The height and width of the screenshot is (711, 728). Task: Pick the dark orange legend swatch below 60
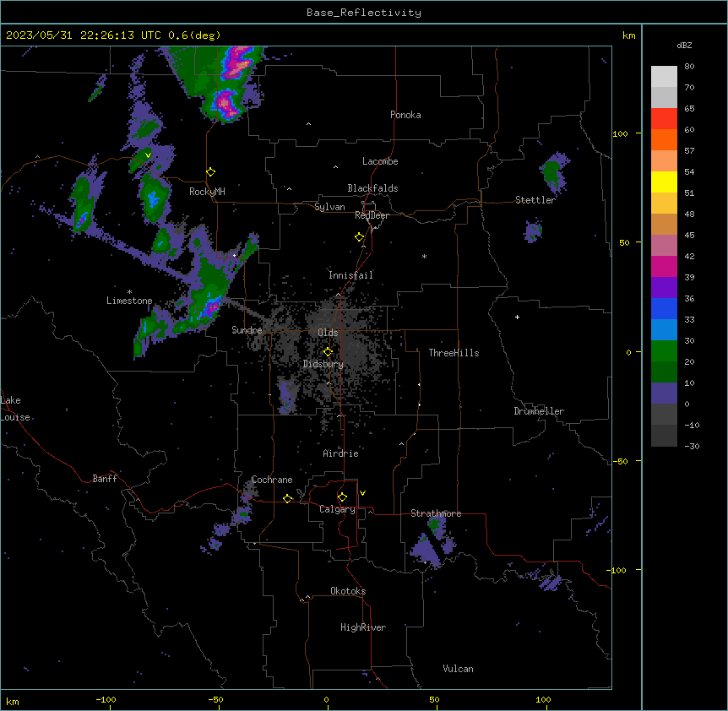point(664,139)
